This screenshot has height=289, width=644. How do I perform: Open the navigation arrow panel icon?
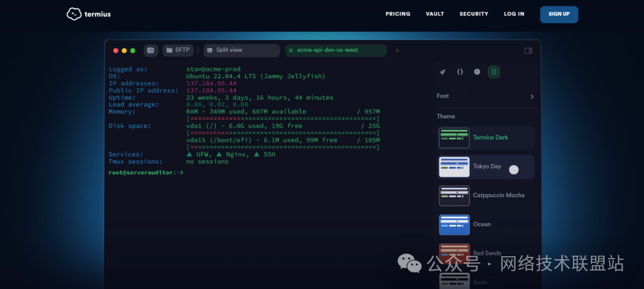coord(442,72)
